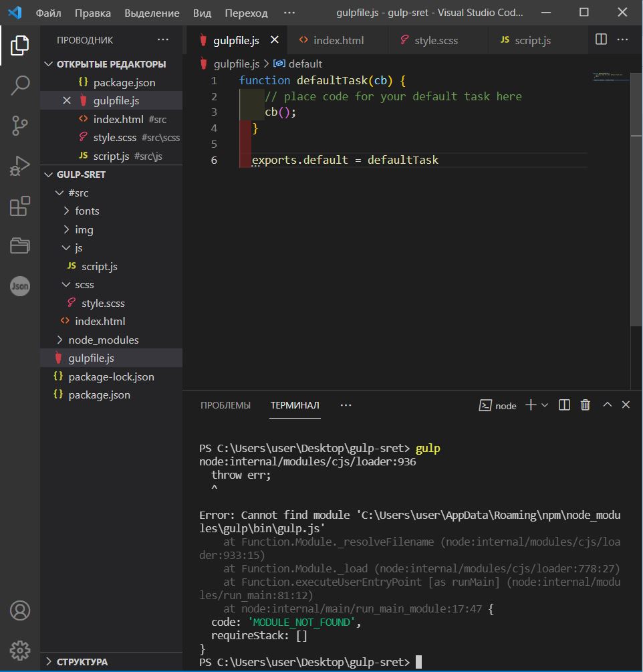Viewport: 643px width, 672px height.
Task: Close the gulpfile.js editor tab
Action: click(x=275, y=40)
